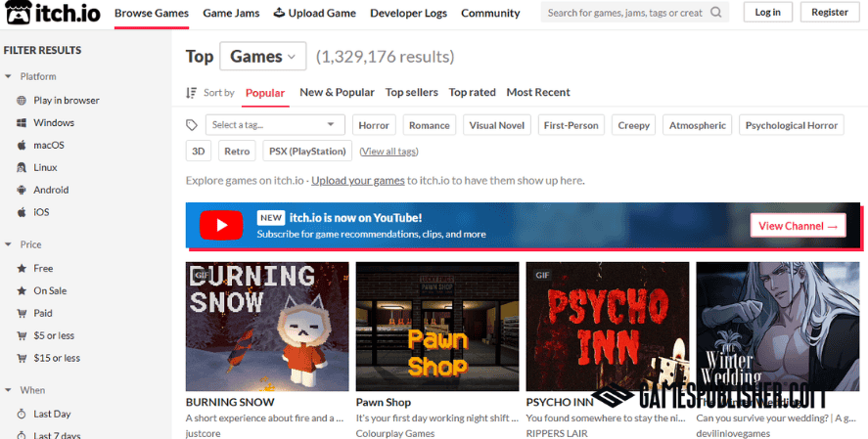Click the sort order icon
The height and width of the screenshot is (439, 868).
tap(192, 92)
